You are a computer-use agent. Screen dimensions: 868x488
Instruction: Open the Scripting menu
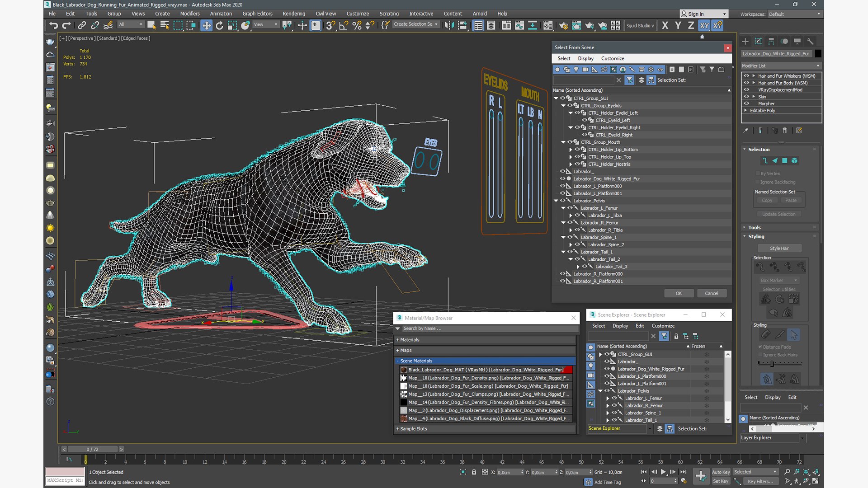[x=389, y=14]
